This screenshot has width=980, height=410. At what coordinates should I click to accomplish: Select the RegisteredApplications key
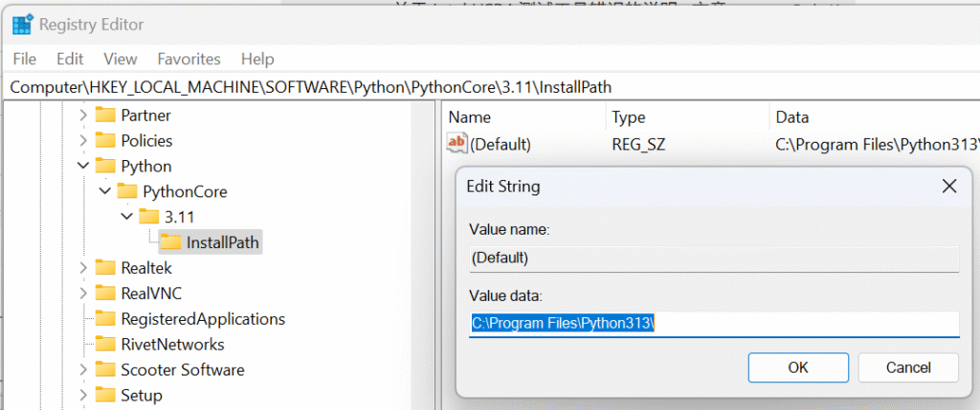(202, 319)
